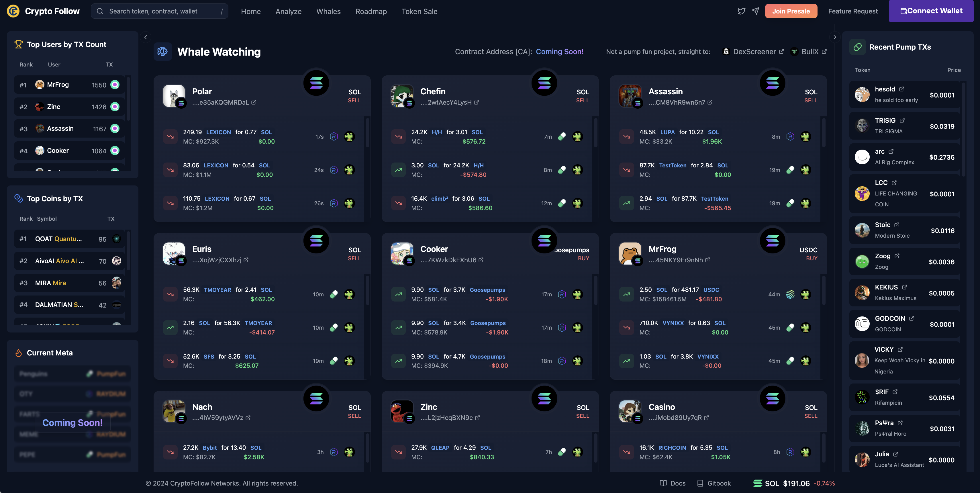
Task: Collapse left sidebar with chevron arrow
Action: click(145, 37)
